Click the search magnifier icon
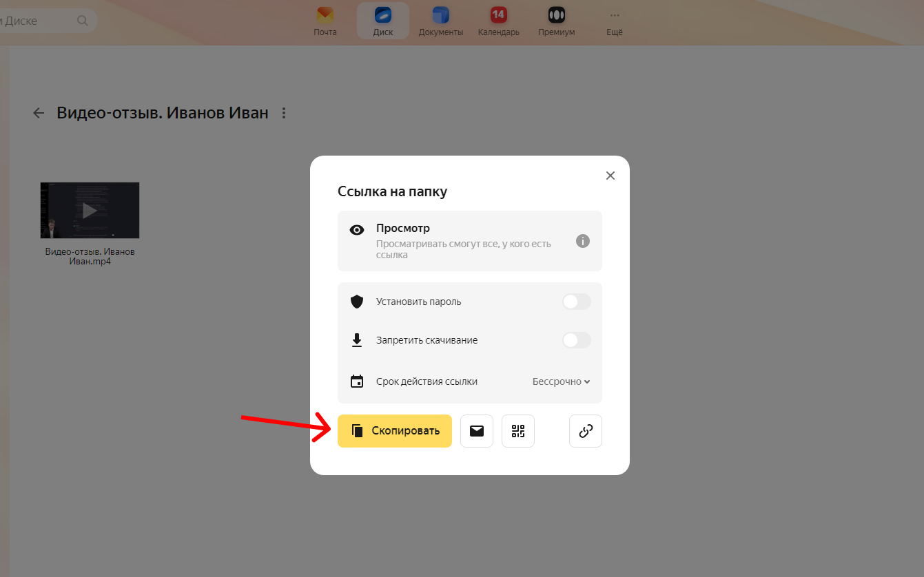Screen dimensions: 924x577 pos(83,21)
